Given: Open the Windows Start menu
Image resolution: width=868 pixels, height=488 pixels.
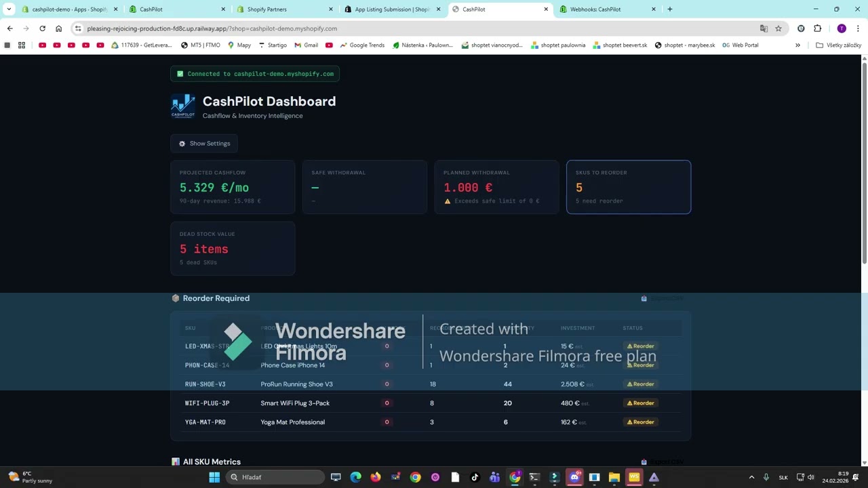Looking at the screenshot, I should [214, 477].
